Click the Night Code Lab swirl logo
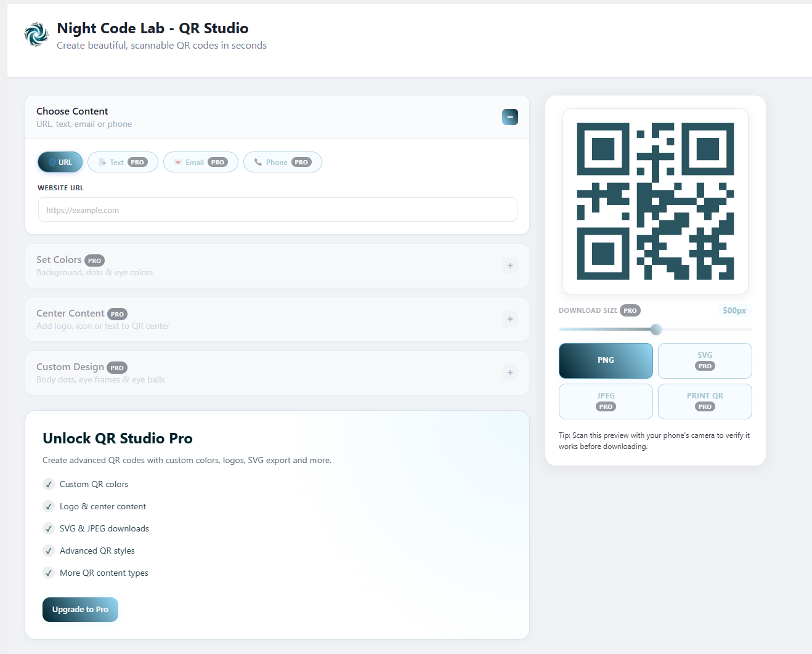Viewport: 812px width, 654px height. (x=36, y=34)
